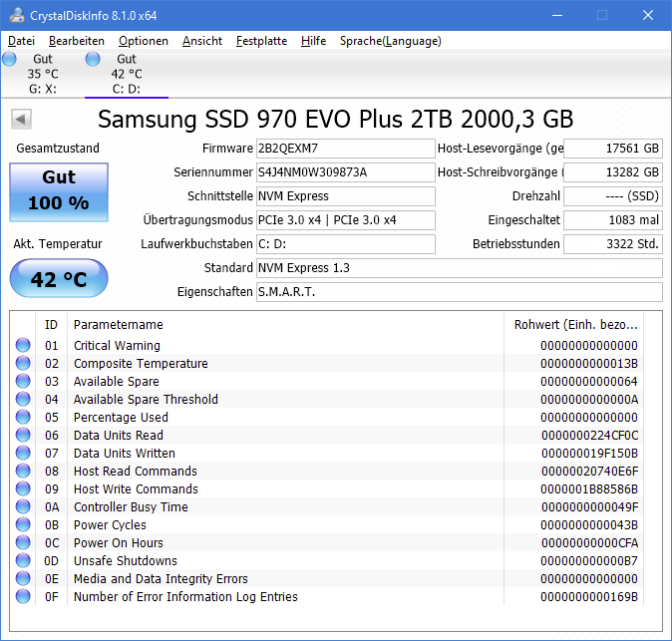This screenshot has height=641, width=672.
Task: Click the Eingeschaltet value 1083 mal
Action: [613, 219]
